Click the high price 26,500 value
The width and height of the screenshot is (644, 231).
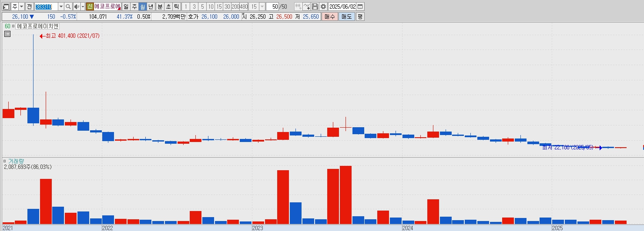[285, 16]
